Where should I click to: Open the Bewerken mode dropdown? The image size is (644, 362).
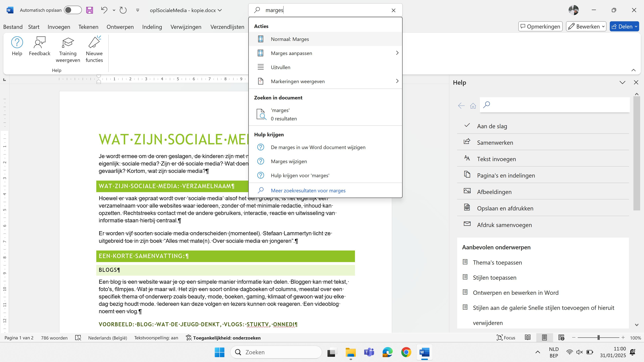(x=586, y=26)
